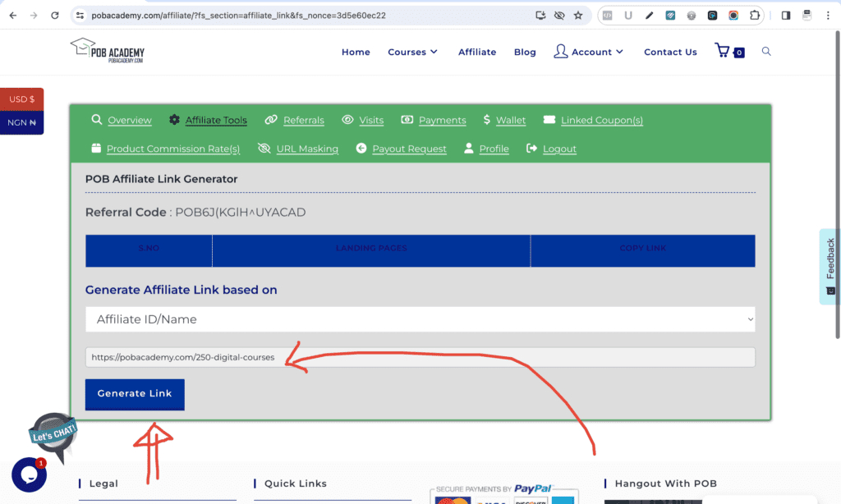Click the landing page URL input field
This screenshot has width=841, height=504.
pos(420,357)
